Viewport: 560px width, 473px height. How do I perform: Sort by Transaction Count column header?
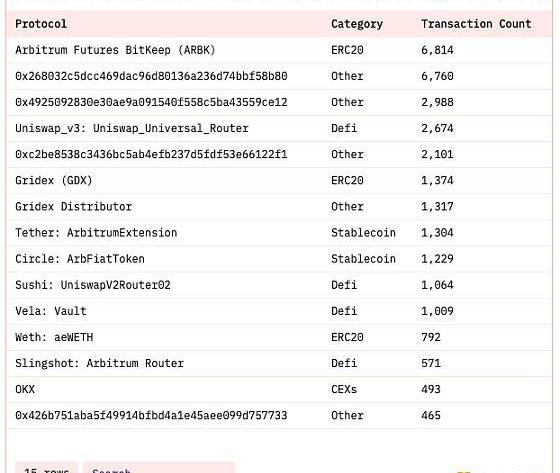(476, 24)
